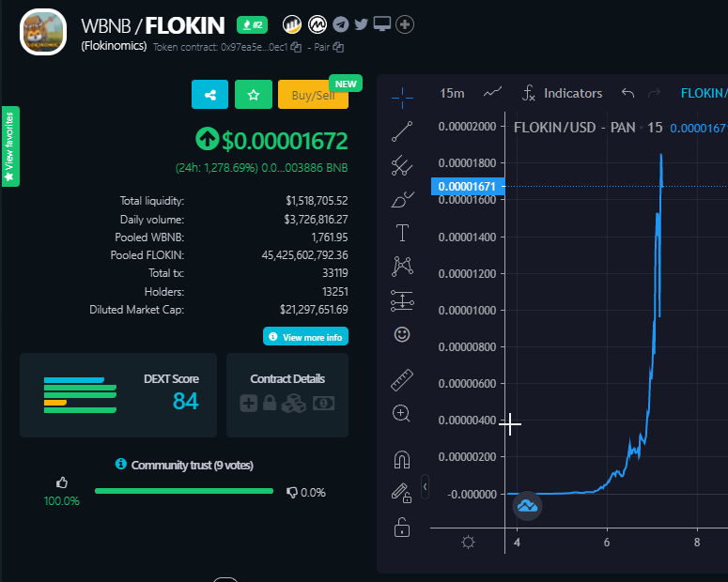Select the crosshair cursor tool
This screenshot has height=582, width=728.
402,98
